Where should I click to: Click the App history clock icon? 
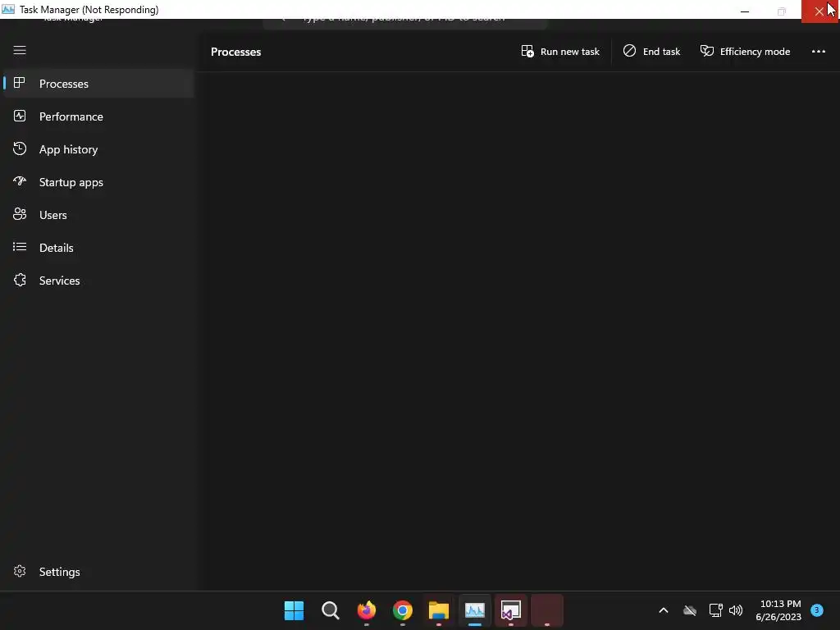pos(20,148)
